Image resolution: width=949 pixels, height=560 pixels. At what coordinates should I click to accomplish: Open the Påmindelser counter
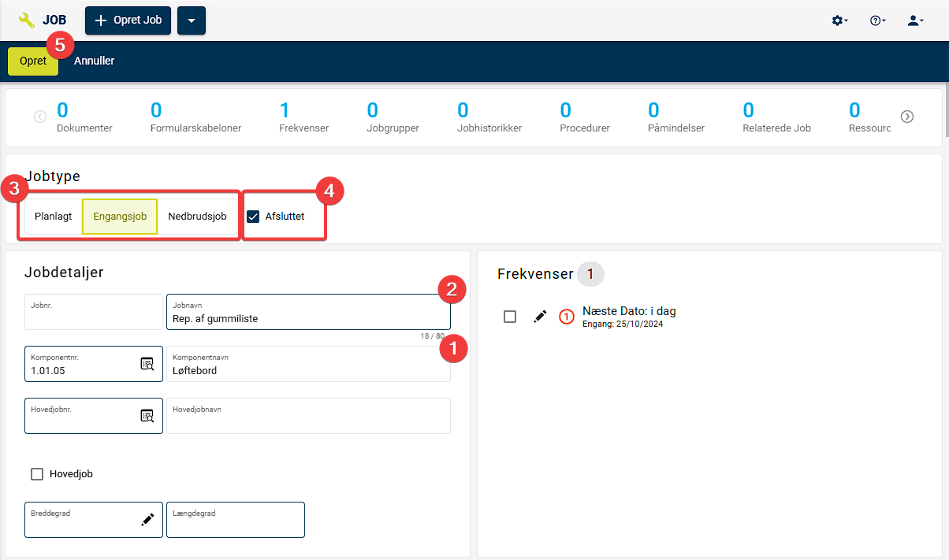(676, 117)
